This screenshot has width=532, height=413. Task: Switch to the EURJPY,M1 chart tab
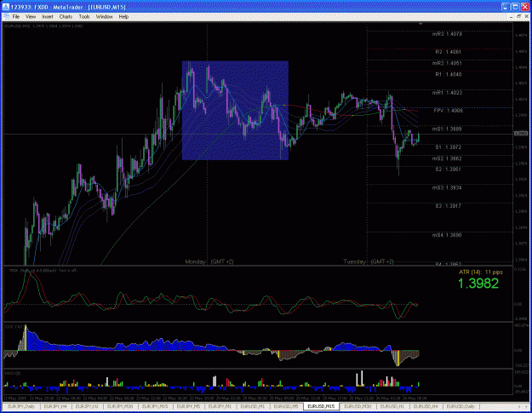click(x=220, y=406)
